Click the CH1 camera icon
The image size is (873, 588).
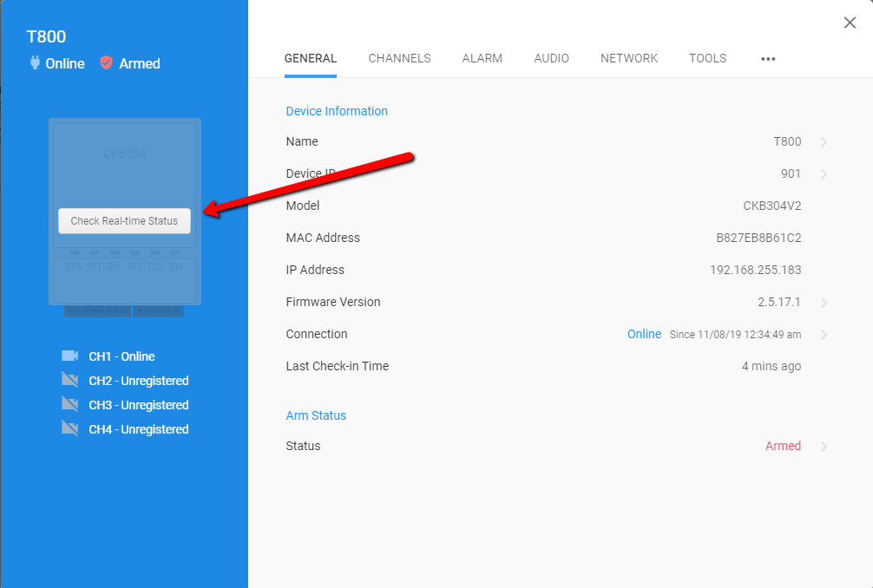pyautogui.click(x=69, y=356)
